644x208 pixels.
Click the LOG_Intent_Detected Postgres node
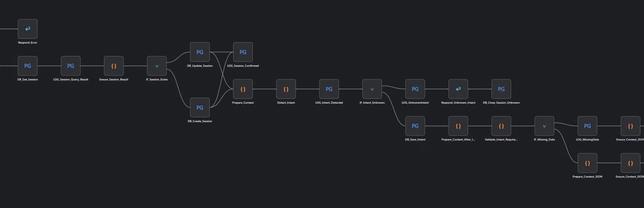pos(329,89)
